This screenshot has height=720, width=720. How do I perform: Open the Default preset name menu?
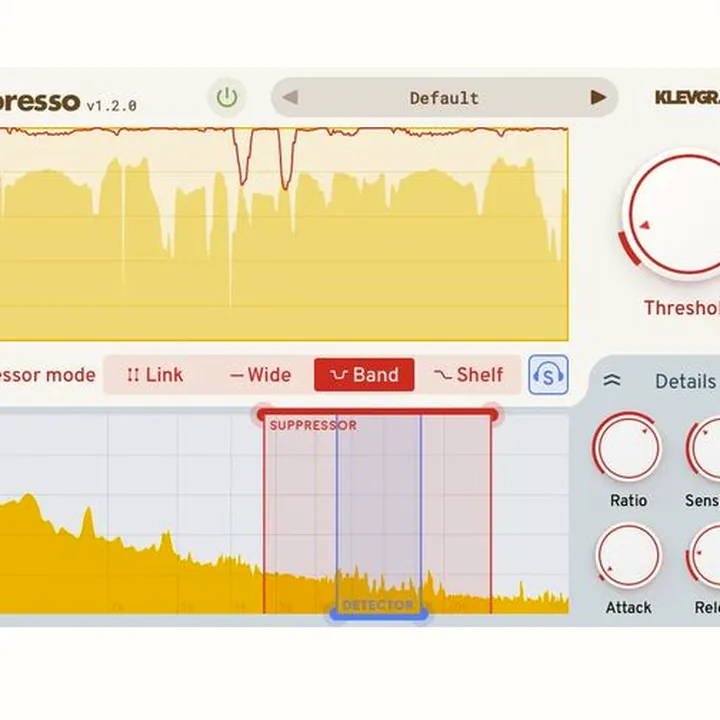444,98
